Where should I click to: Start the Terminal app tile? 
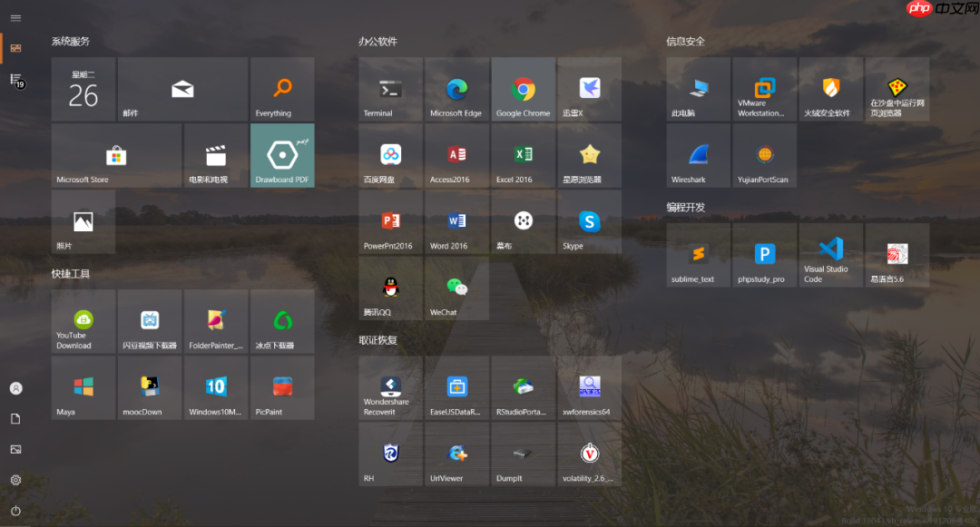390,89
